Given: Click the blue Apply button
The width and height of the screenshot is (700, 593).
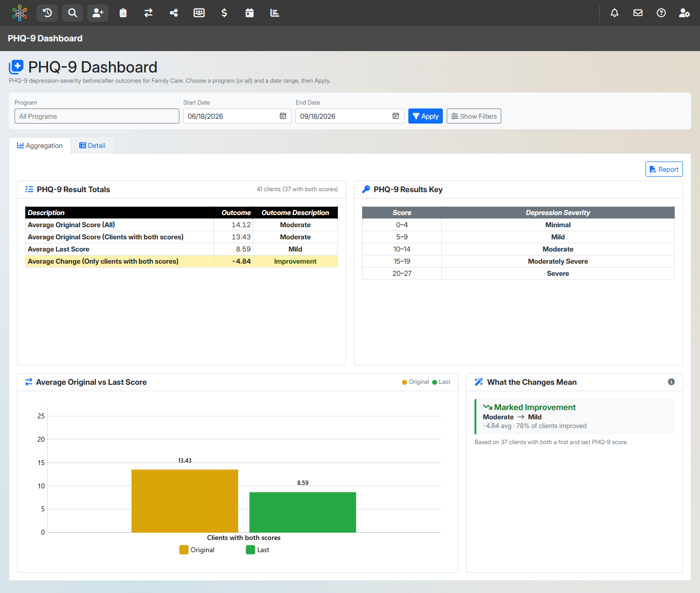Looking at the screenshot, I should [x=425, y=116].
